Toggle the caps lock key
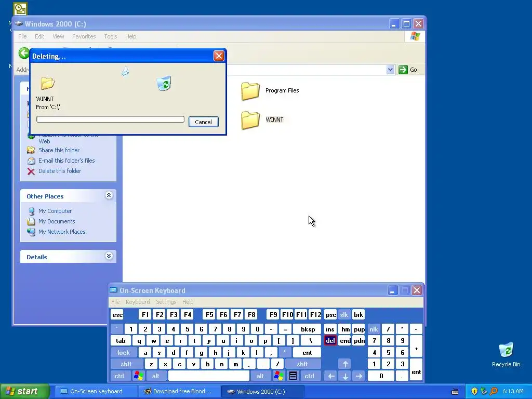 124,353
